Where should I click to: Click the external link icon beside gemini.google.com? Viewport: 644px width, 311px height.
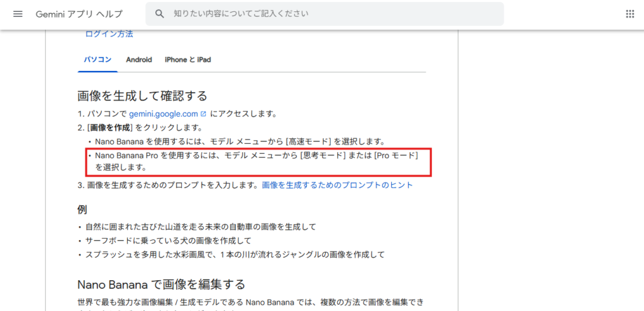click(203, 114)
